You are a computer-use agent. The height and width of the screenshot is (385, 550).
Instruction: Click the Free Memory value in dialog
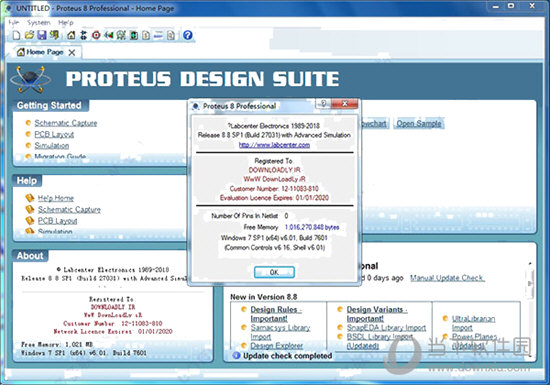[312, 227]
